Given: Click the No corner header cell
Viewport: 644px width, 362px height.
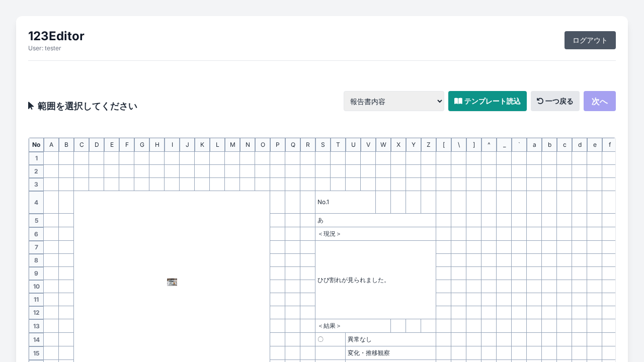Looking at the screenshot, I should [x=36, y=145].
